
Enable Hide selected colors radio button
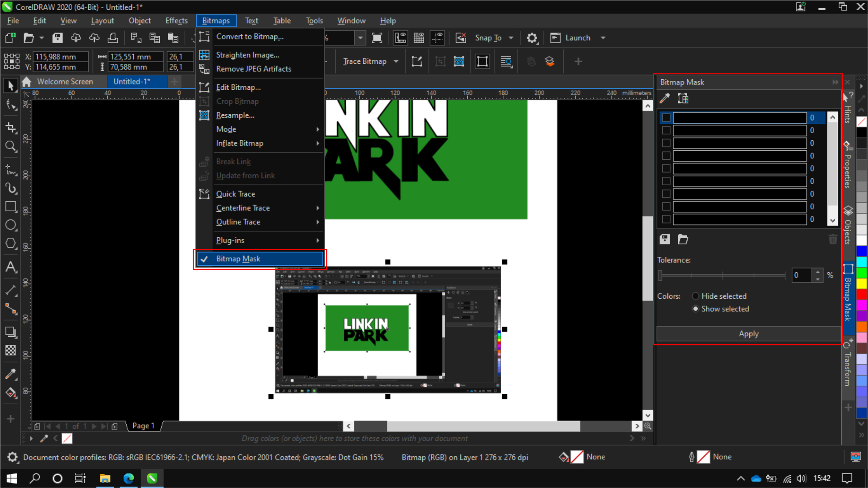695,296
